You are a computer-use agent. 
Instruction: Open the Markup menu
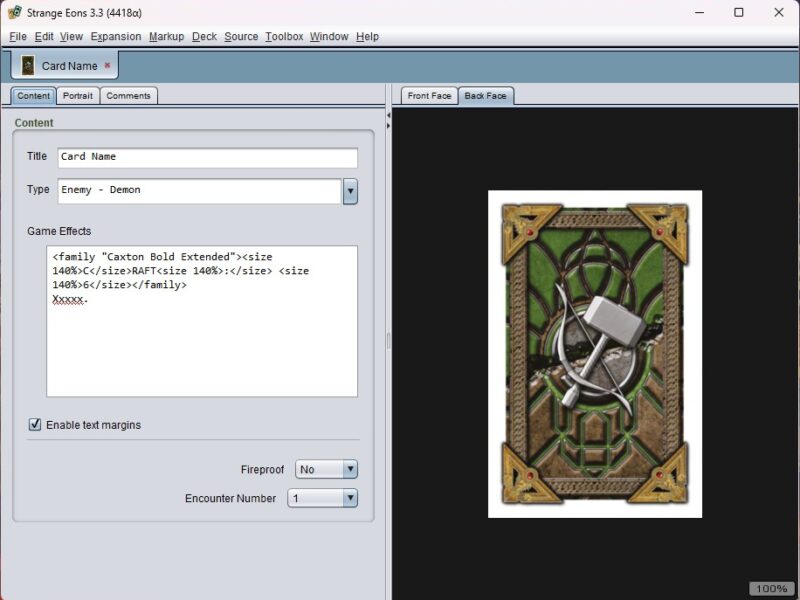(x=166, y=36)
